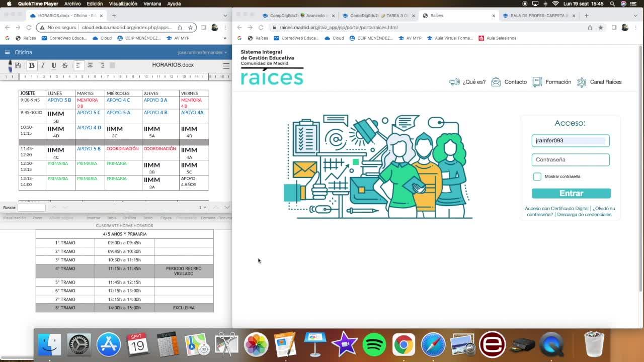Enable Mostrar contraseña checkbox
The height and width of the screenshot is (362, 644).
coord(537,176)
